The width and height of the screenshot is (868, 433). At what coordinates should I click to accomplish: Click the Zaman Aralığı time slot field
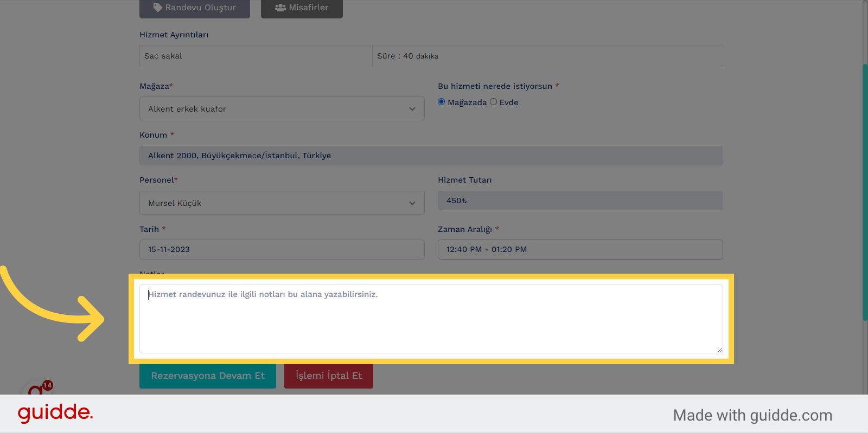(580, 249)
